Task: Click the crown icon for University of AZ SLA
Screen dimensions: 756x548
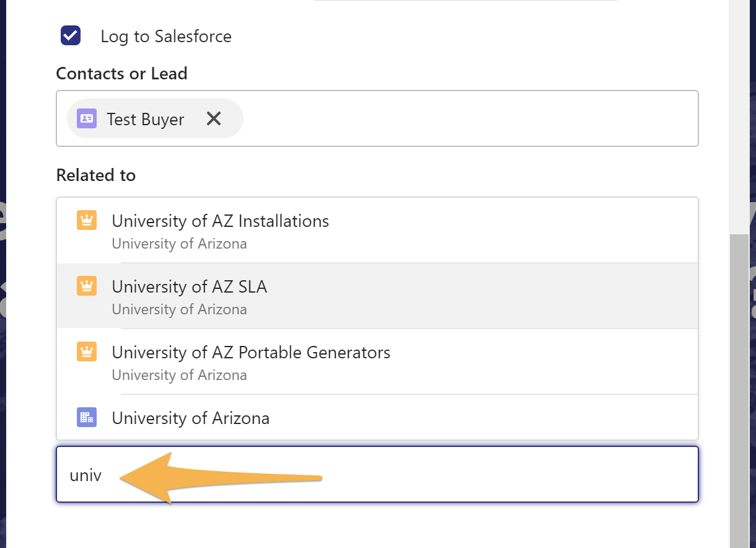Action: (87, 286)
